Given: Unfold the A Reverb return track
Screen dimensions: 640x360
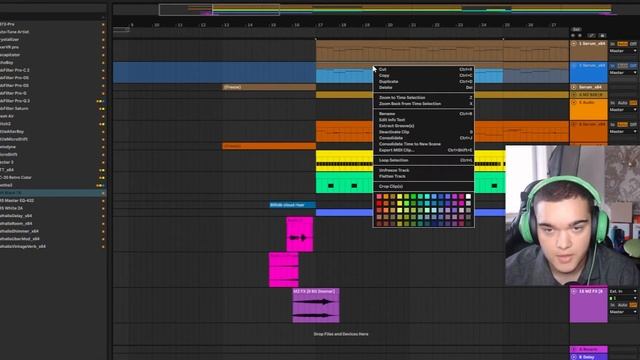Looking at the screenshot, I should click(x=574, y=349).
